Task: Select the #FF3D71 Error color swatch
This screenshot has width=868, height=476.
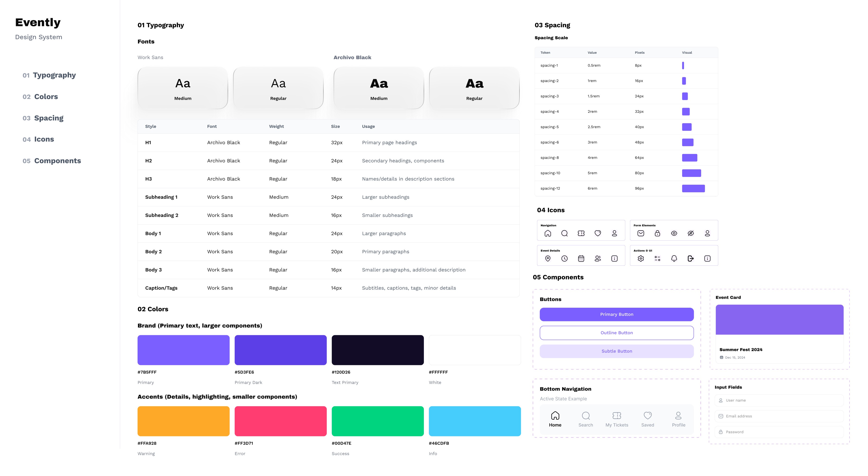Action: [x=280, y=421]
